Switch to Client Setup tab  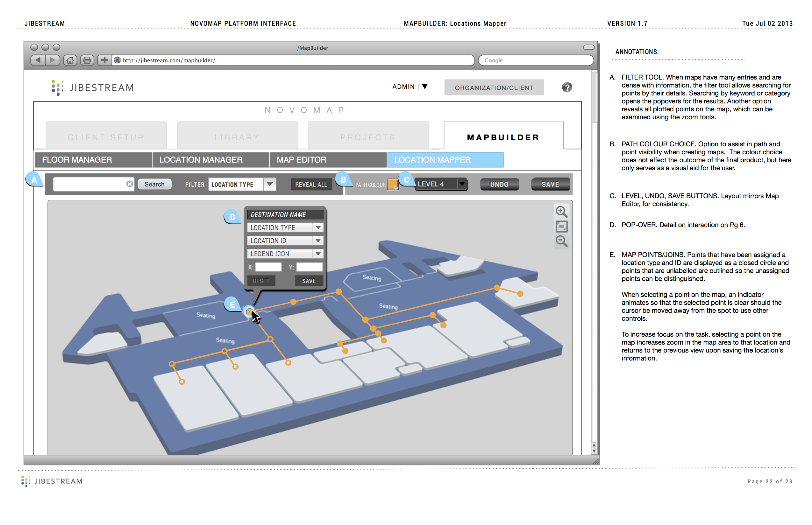point(106,136)
